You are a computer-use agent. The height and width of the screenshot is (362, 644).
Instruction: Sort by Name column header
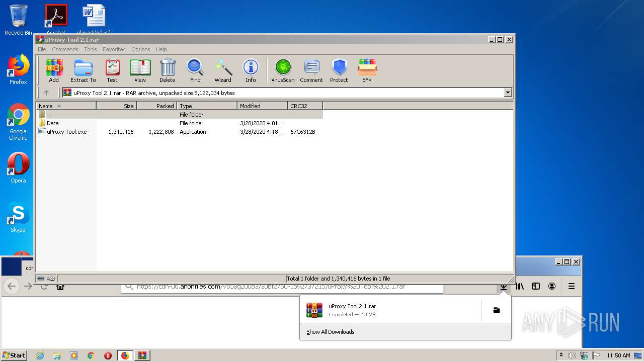[x=66, y=106]
